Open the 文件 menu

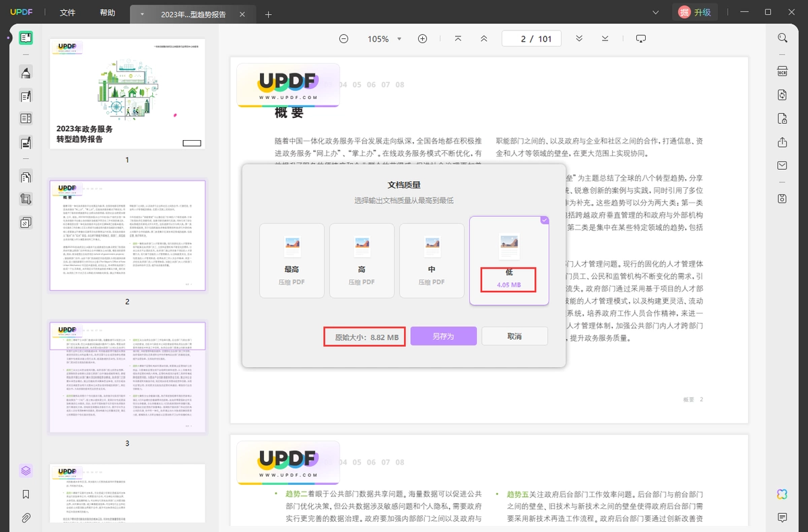67,13
